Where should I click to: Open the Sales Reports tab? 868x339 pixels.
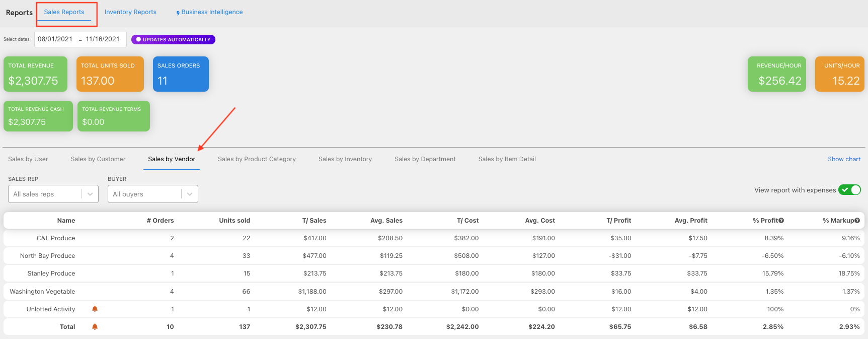coord(64,12)
